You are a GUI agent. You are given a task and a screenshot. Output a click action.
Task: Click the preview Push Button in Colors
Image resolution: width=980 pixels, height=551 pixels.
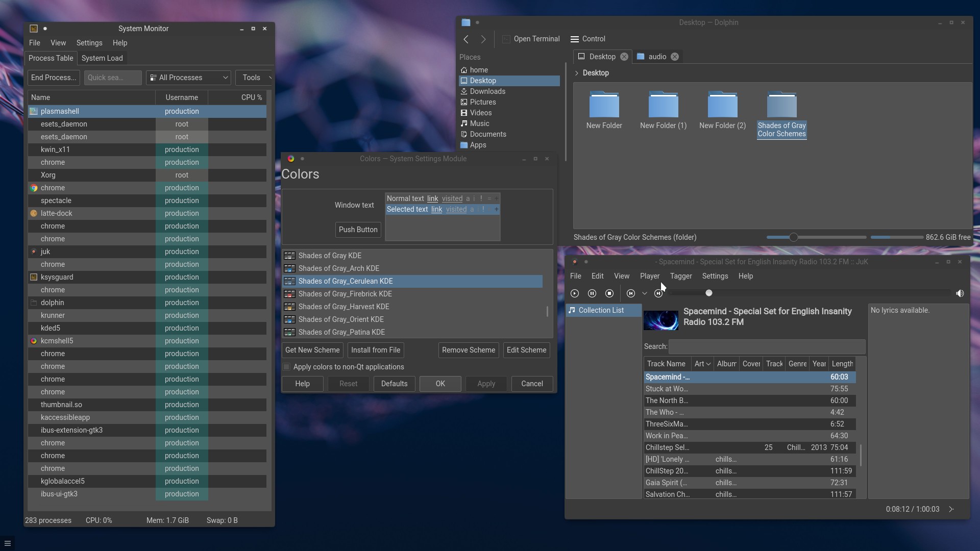[x=358, y=230]
